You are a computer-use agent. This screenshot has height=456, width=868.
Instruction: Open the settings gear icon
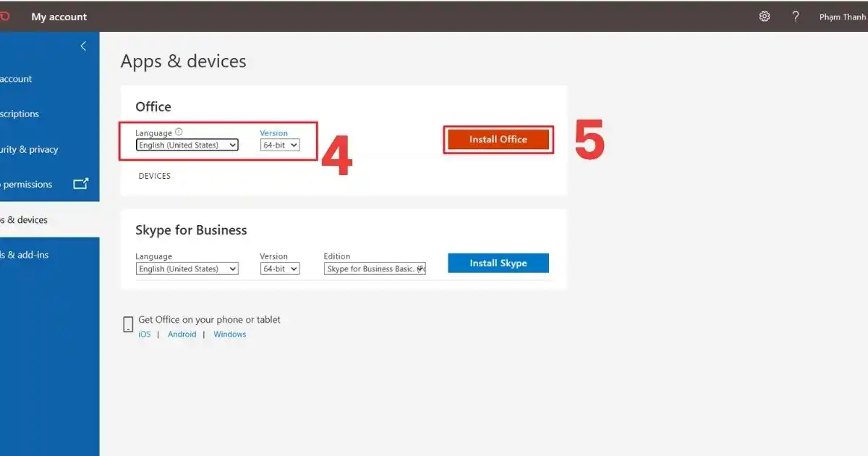coord(765,16)
